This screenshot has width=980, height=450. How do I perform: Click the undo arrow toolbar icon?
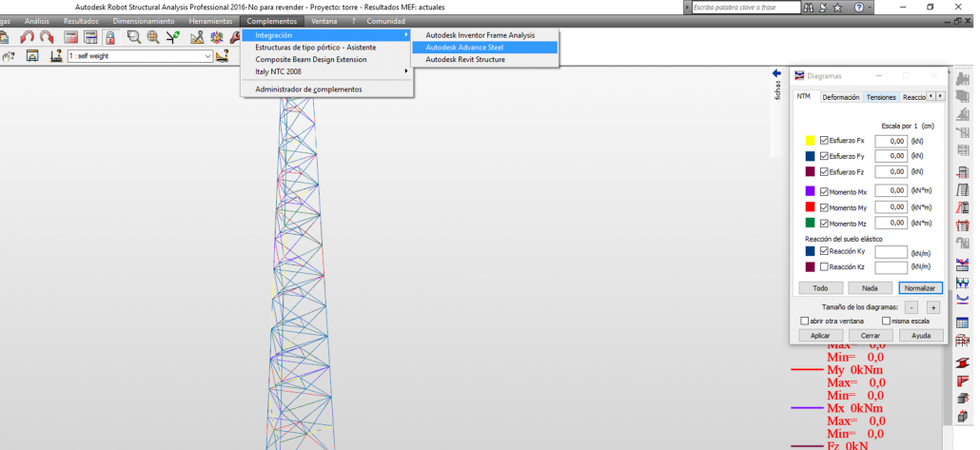[28, 38]
